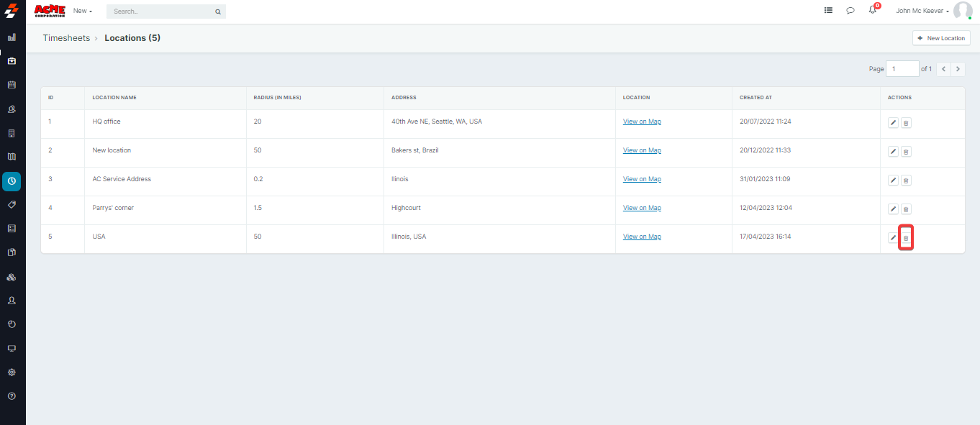Open the bar chart dashboard sidebar icon
980x425 pixels.
tap(12, 37)
